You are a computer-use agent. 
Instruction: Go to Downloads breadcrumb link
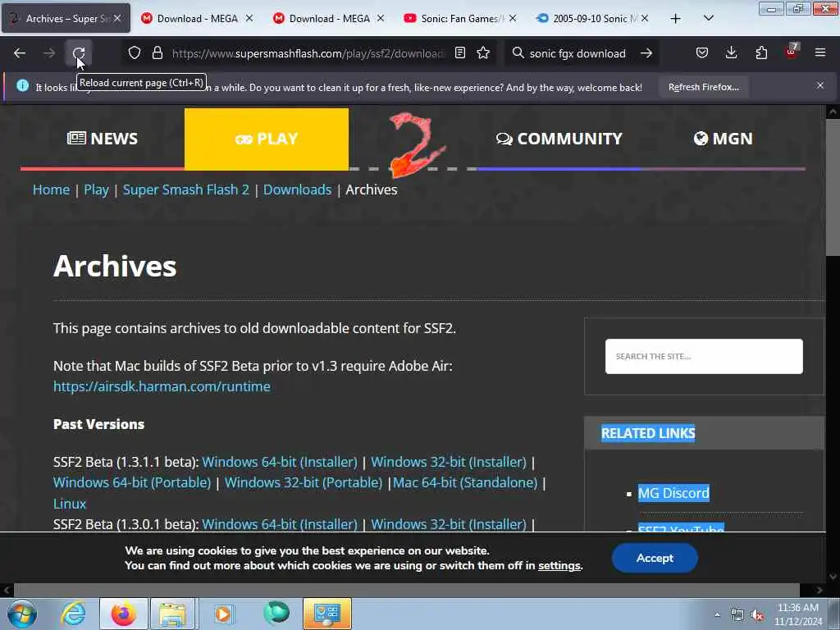pos(297,189)
